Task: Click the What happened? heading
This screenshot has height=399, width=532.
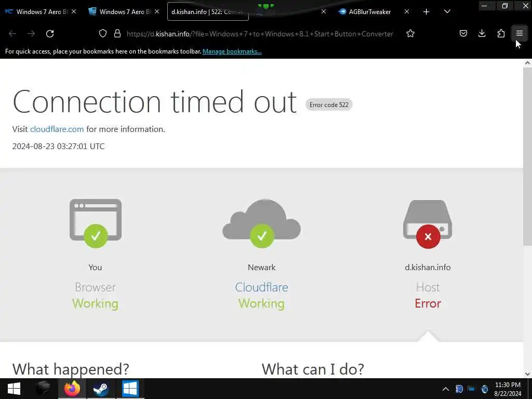Action: point(71,369)
